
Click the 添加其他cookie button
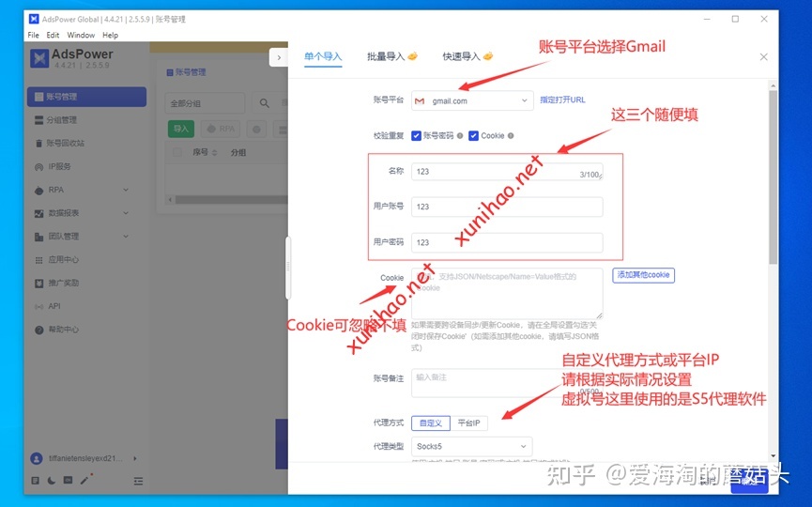643,275
